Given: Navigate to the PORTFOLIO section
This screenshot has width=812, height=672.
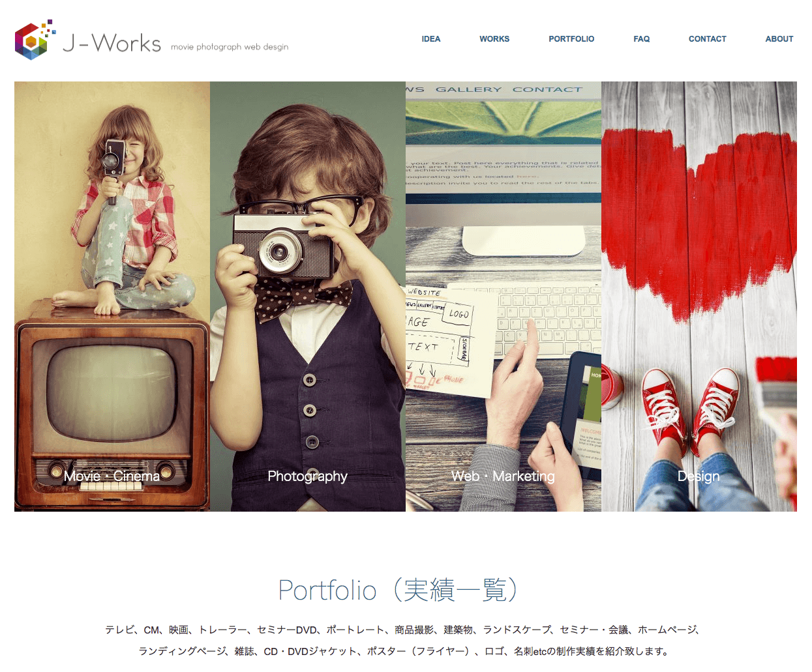Looking at the screenshot, I should (x=571, y=39).
